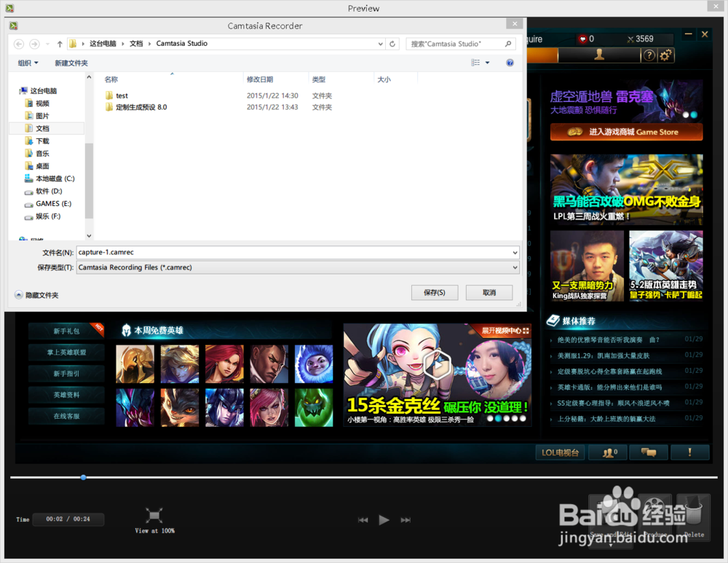Viewport: 728px width, 563px height.
Task: Open 软件 (D:) drive
Action: click(x=49, y=192)
